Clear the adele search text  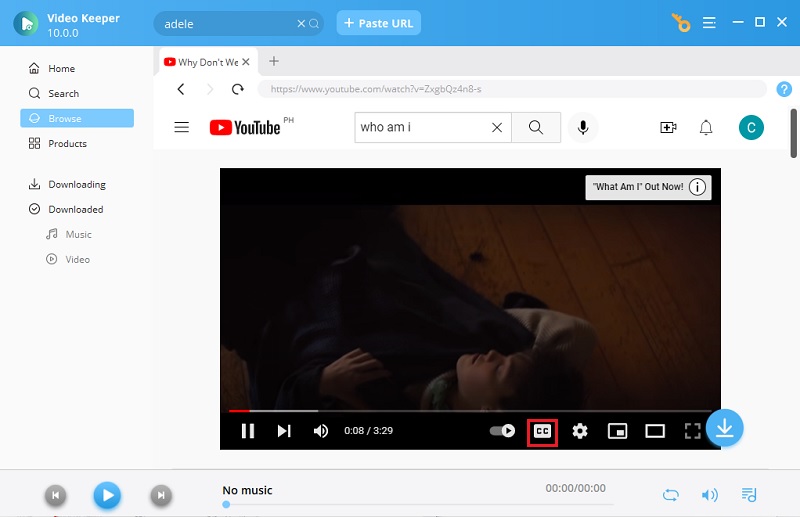click(301, 23)
